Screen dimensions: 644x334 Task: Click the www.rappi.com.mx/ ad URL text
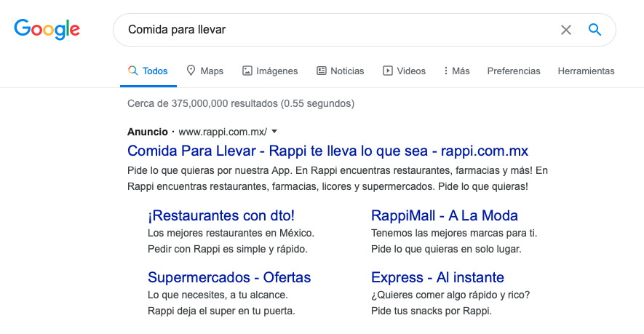click(223, 132)
